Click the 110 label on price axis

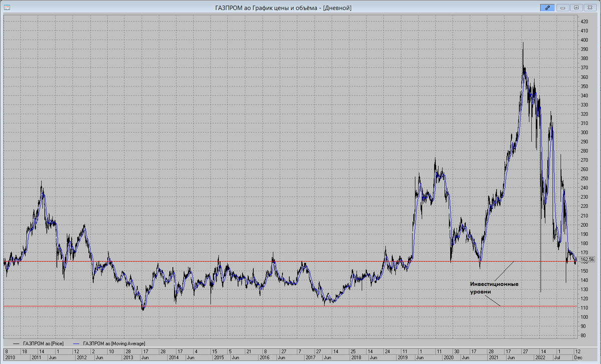click(x=584, y=308)
